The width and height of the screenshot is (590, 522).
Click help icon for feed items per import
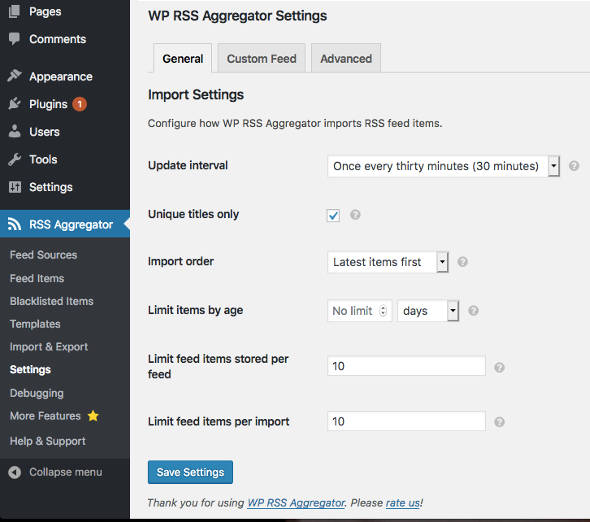[x=499, y=422]
